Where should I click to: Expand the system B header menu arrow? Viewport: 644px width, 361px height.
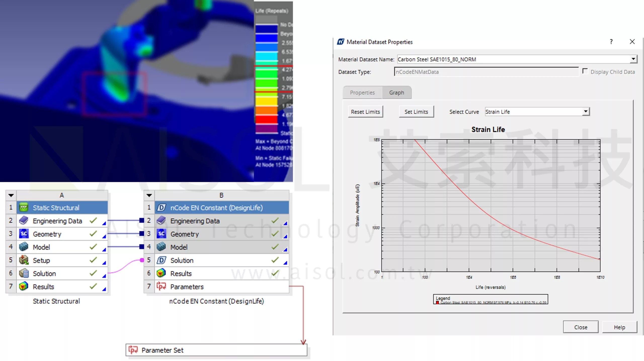click(x=149, y=195)
